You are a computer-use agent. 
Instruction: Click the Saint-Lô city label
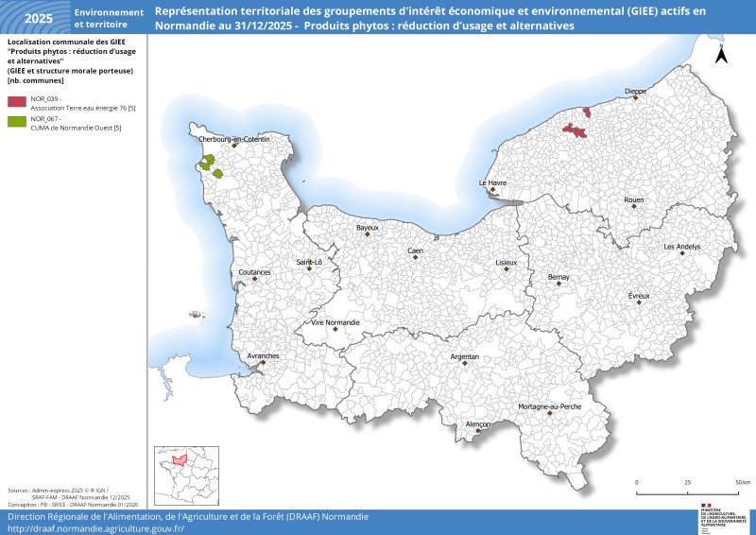click(x=309, y=262)
